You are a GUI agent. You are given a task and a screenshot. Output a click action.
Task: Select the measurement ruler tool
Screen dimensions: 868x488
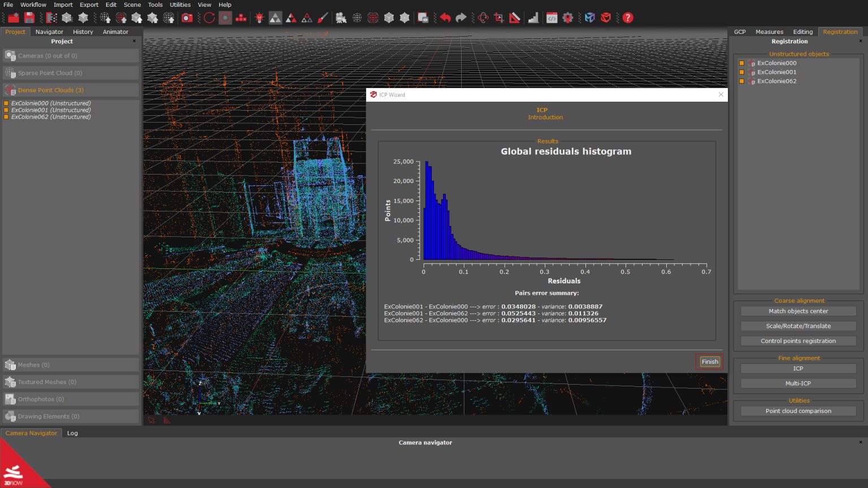pos(514,18)
